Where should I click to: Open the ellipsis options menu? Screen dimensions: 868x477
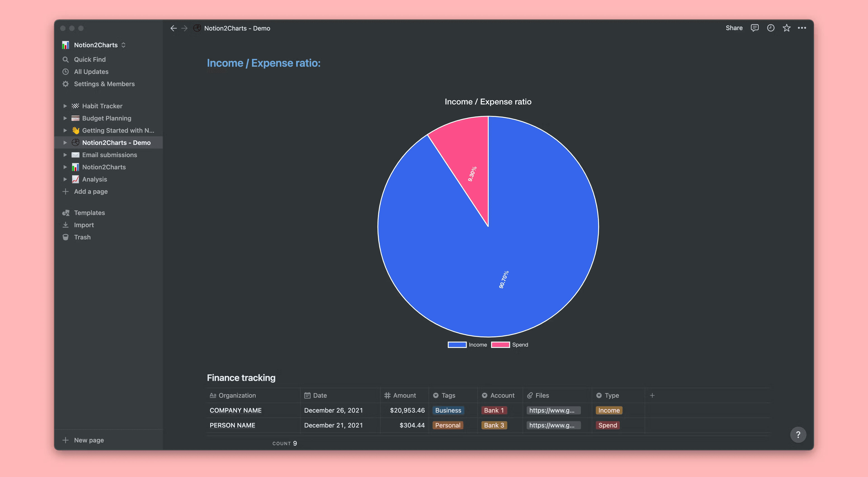pos(802,28)
